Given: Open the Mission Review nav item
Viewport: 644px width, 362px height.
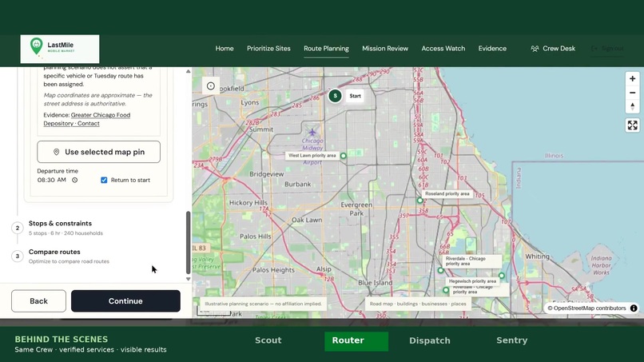Looking at the screenshot, I should pyautogui.click(x=385, y=49).
